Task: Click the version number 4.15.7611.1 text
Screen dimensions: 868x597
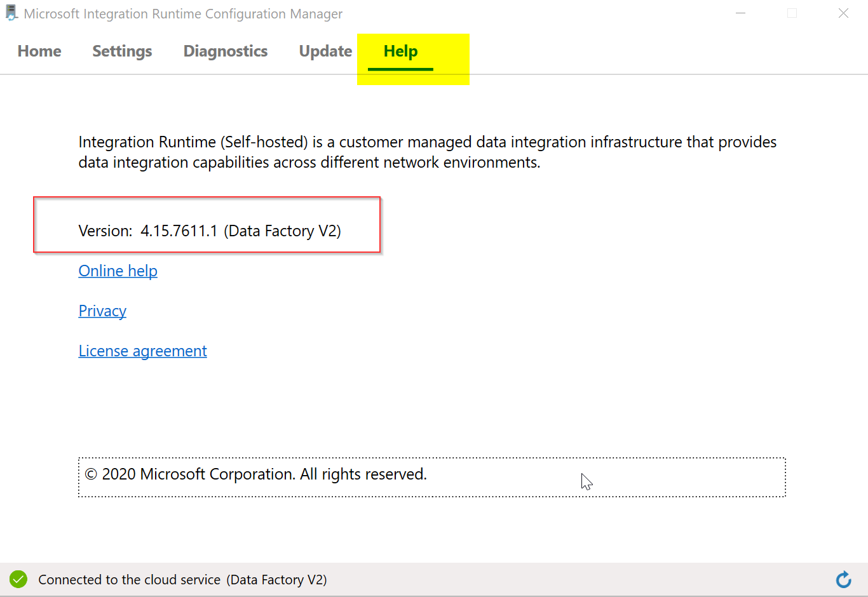Action: pyautogui.click(x=179, y=231)
